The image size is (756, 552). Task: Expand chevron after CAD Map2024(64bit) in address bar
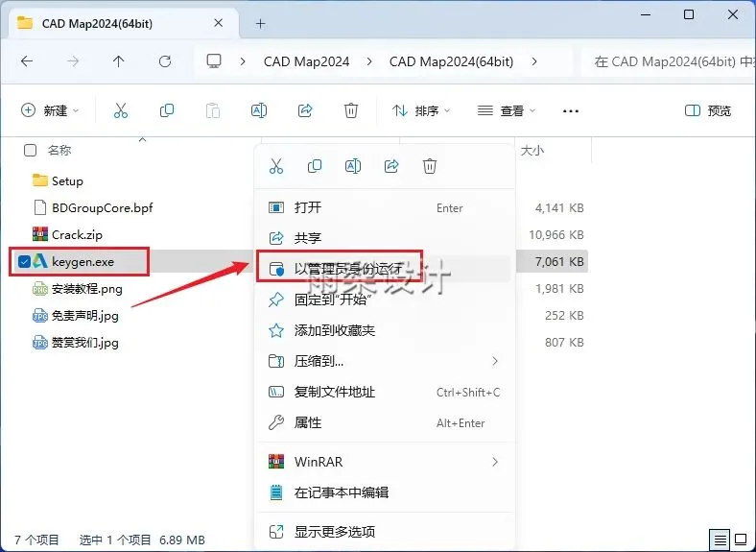tap(534, 61)
